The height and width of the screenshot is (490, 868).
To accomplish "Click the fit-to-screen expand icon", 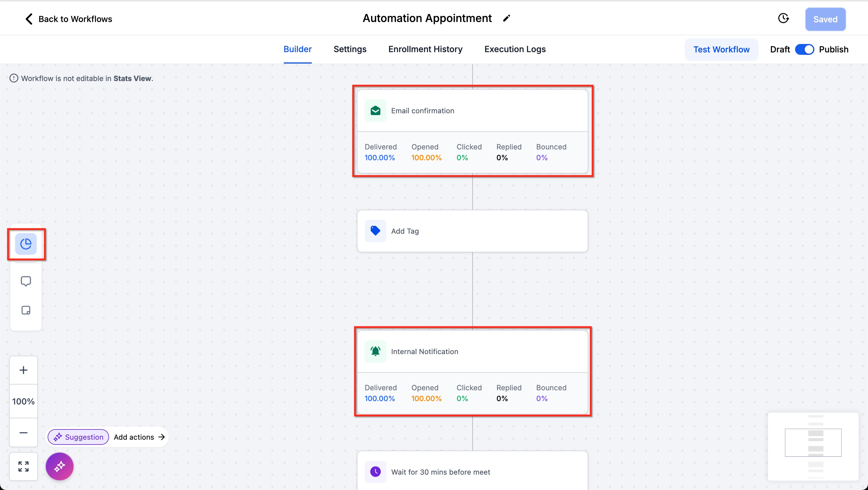I will [x=23, y=466].
